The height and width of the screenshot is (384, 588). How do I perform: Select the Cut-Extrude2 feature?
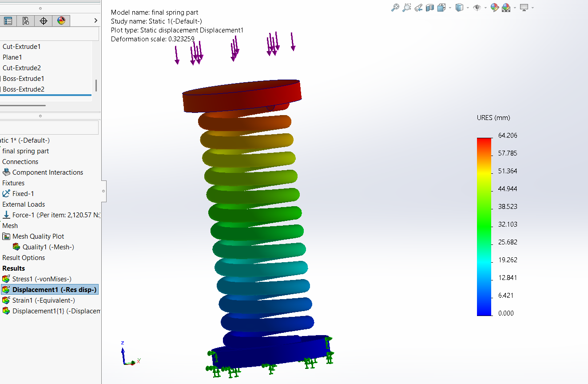(22, 68)
